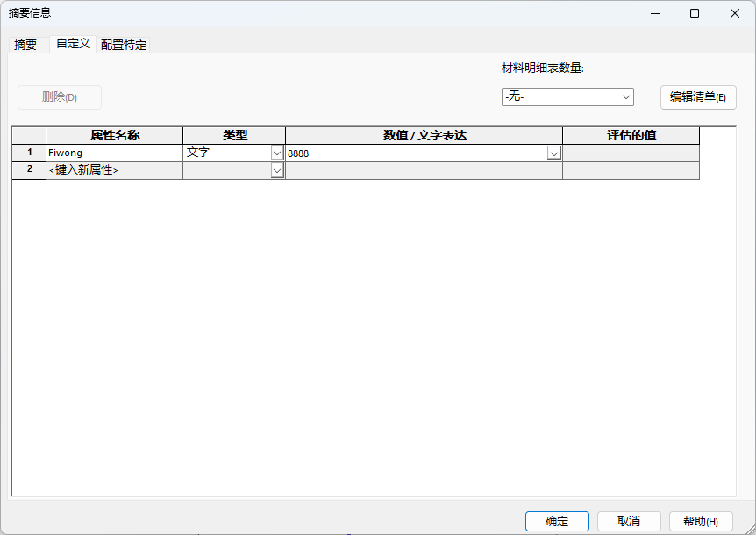The image size is (756, 535).
Task: Select the 自定义 tab
Action: [73, 44]
